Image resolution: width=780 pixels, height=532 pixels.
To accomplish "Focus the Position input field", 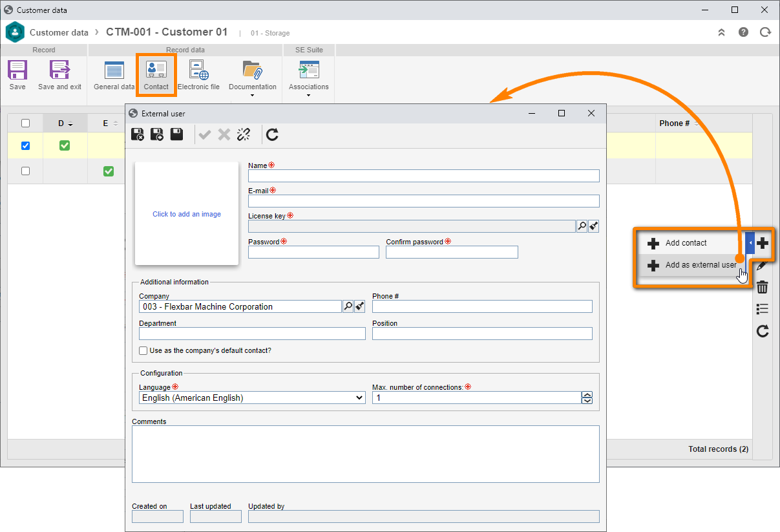I will [482, 334].
